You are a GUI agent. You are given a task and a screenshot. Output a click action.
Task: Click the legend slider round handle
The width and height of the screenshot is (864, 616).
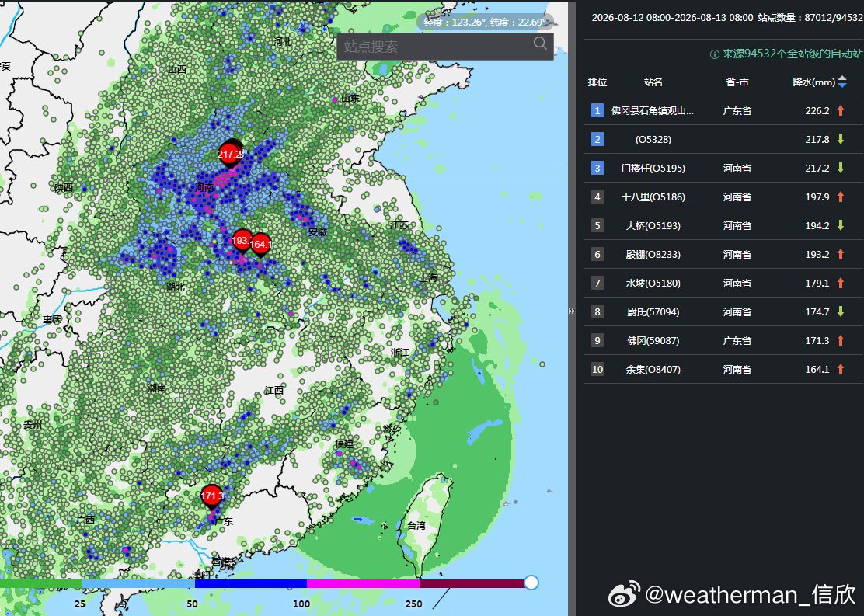click(531, 583)
